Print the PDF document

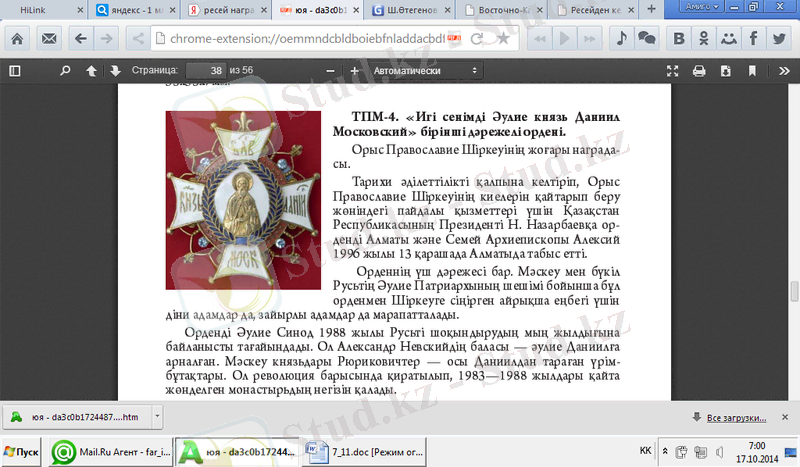[699, 71]
